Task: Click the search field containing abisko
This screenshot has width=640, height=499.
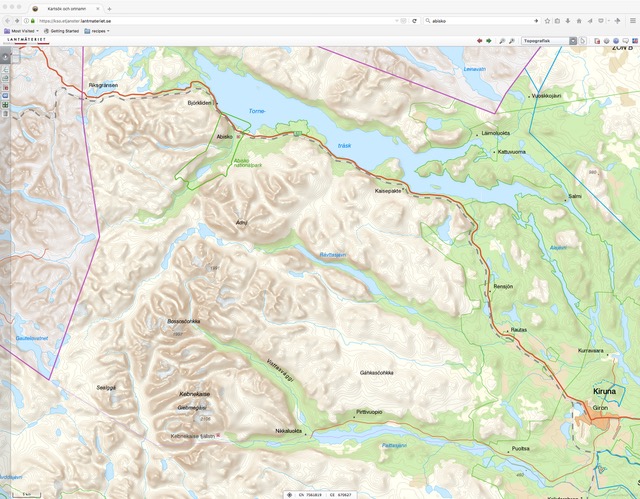Action: pyautogui.click(x=478, y=20)
